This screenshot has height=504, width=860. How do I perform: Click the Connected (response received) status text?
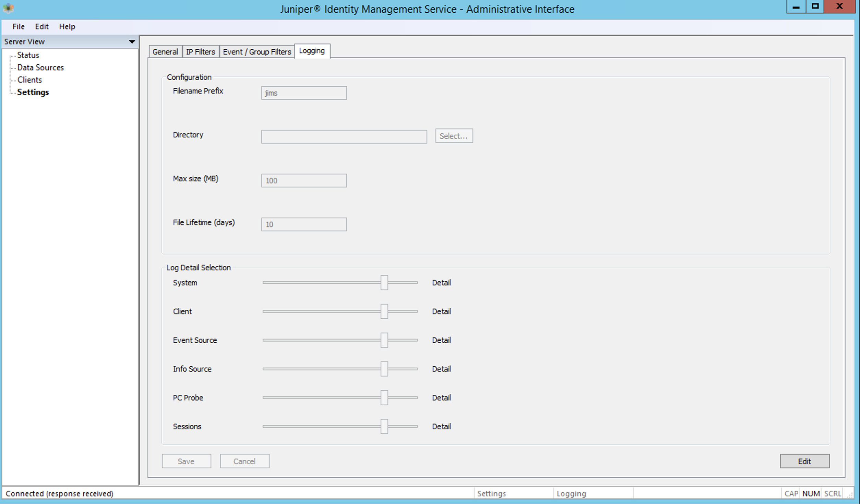pos(59,494)
